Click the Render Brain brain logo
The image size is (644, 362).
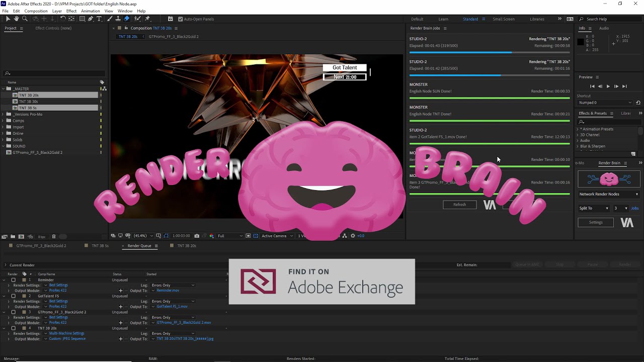(x=609, y=179)
